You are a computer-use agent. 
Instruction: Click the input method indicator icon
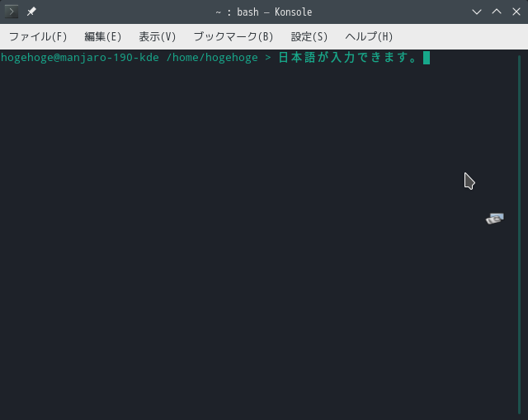(x=495, y=219)
